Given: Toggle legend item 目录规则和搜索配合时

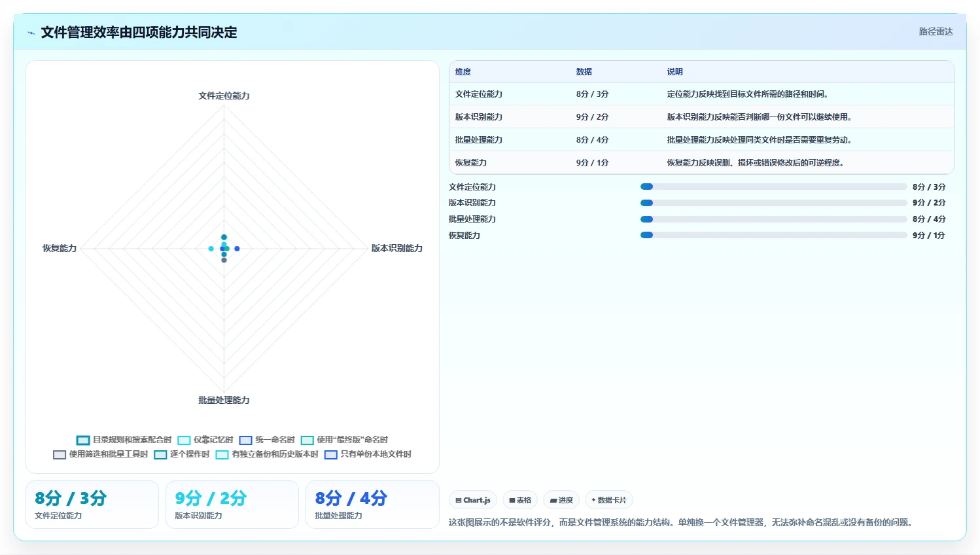Looking at the screenshot, I should coord(124,440).
